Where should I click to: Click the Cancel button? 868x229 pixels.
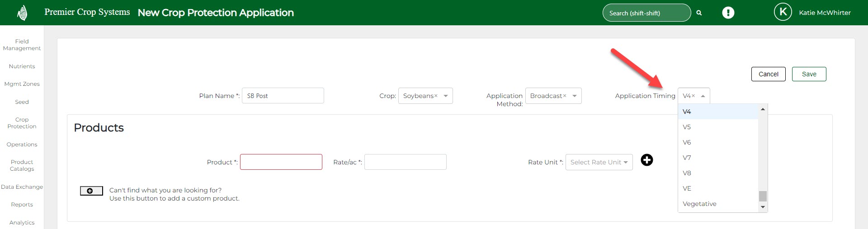coord(768,74)
